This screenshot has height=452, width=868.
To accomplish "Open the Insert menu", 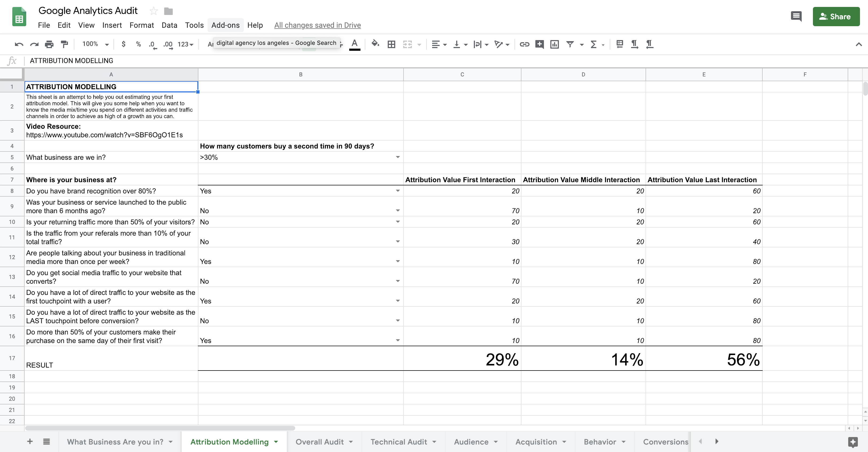I will [x=112, y=25].
